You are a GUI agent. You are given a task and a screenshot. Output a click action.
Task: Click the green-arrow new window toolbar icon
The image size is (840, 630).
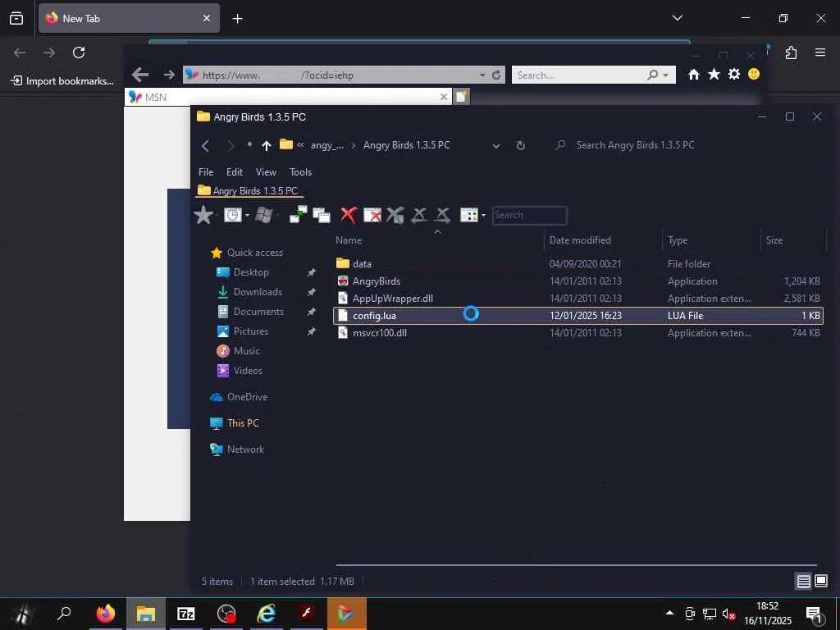click(298, 215)
